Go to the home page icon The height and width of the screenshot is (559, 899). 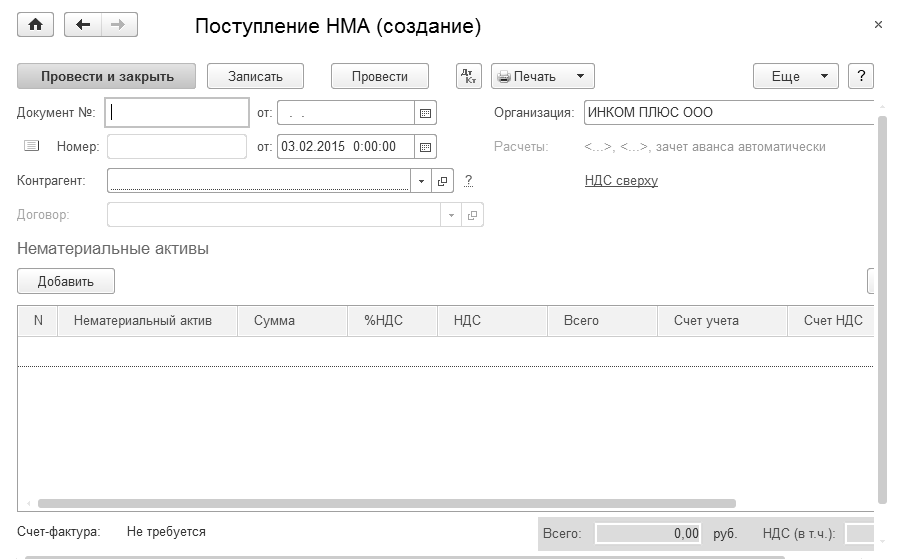pyautogui.click(x=36, y=25)
